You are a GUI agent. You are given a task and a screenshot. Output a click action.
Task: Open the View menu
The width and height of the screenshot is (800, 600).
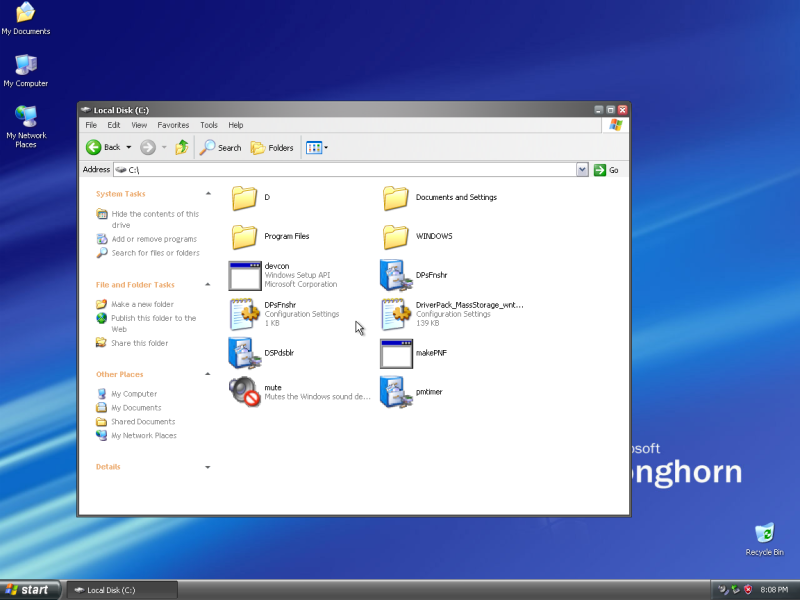pyautogui.click(x=139, y=124)
